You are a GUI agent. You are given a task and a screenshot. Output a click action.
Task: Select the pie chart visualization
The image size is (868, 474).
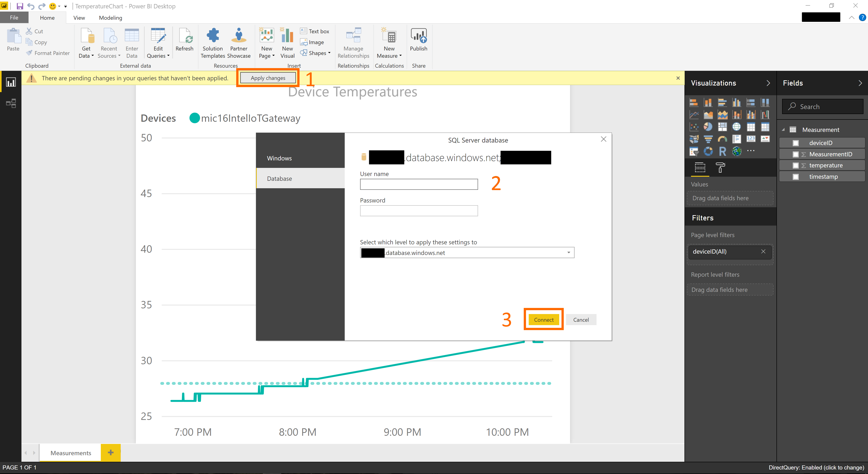click(x=708, y=127)
